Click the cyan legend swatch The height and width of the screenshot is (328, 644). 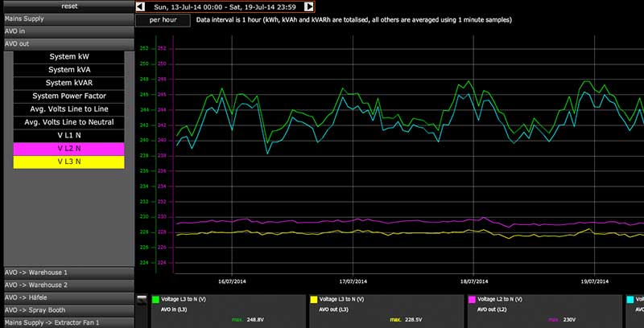point(630,300)
